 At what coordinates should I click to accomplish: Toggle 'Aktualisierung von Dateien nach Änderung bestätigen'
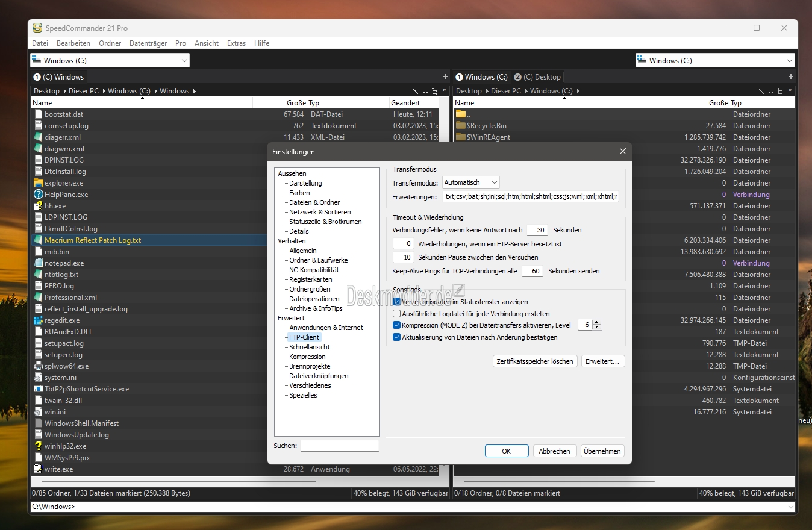click(396, 337)
